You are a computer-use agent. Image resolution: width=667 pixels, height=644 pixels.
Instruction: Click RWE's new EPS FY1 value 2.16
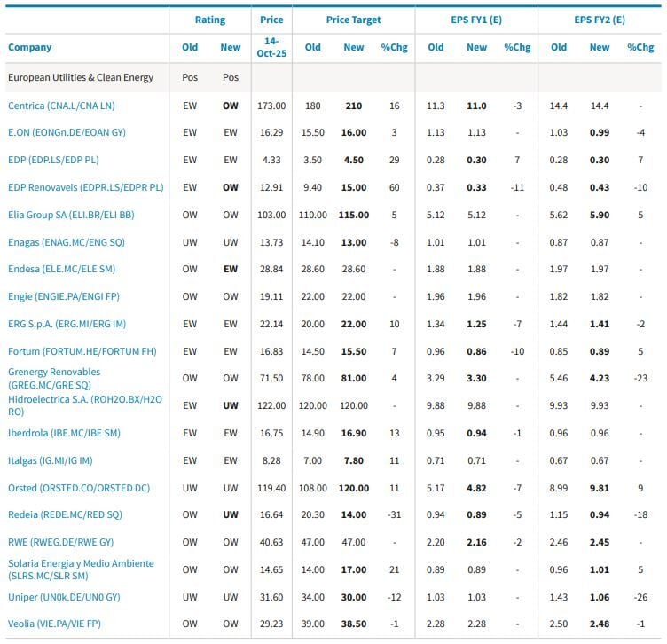(476, 542)
